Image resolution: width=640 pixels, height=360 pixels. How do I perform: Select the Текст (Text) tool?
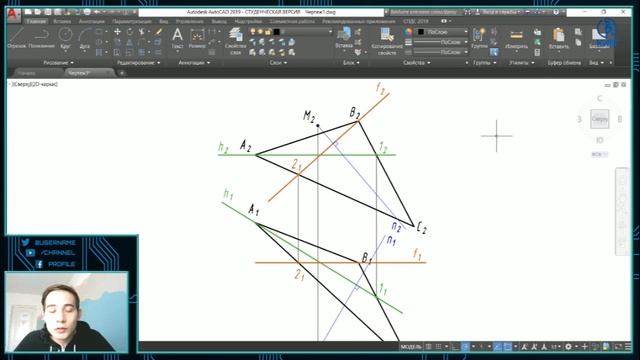click(177, 38)
